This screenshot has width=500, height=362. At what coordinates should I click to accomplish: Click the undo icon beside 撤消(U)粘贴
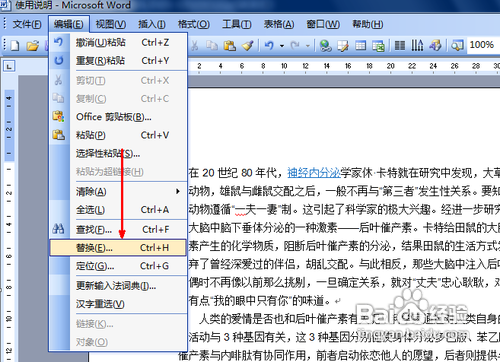point(58,42)
